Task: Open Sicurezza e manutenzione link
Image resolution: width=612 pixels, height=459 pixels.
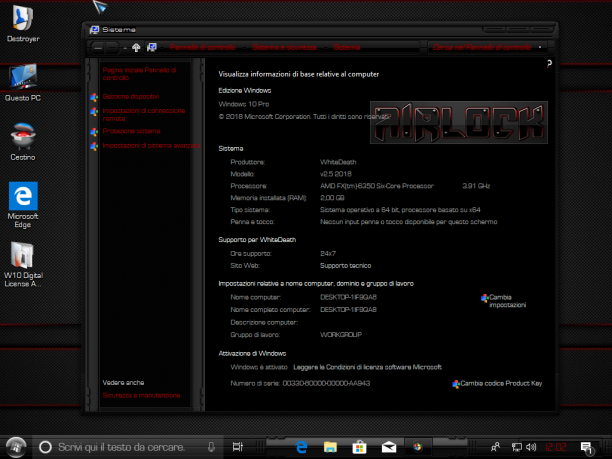Action: click(x=141, y=395)
